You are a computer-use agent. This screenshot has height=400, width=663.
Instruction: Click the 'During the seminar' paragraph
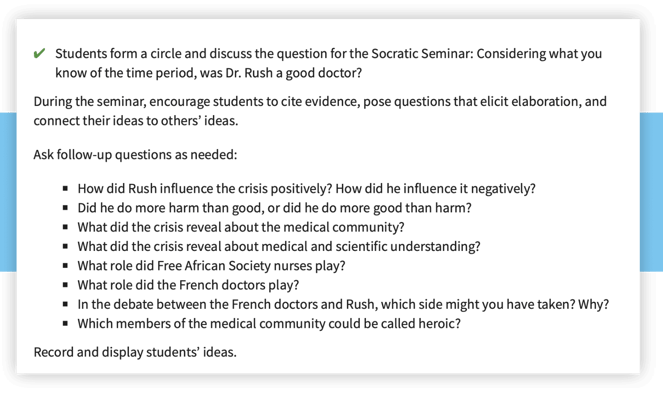(320, 111)
